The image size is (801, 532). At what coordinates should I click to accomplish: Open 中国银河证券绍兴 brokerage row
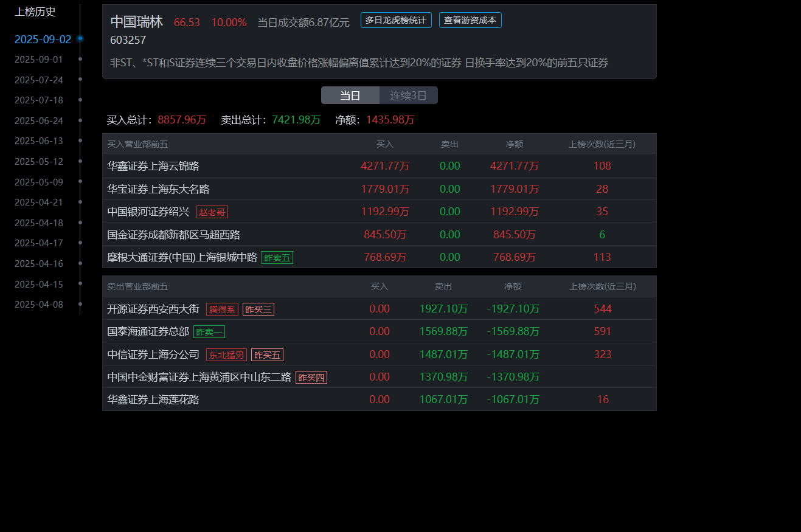[380, 212]
